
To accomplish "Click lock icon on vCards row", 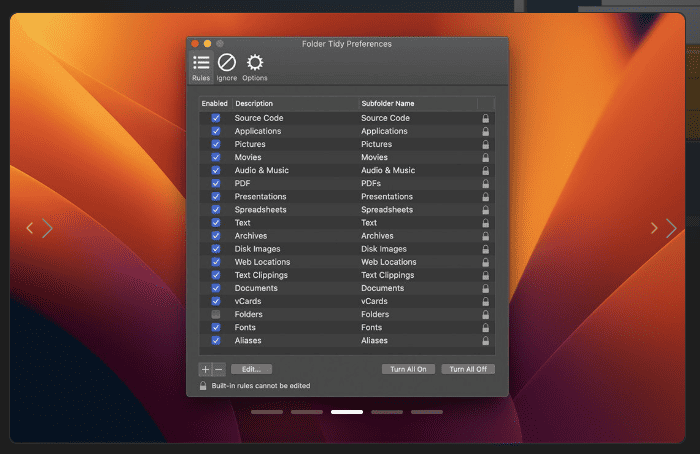I will coord(485,301).
